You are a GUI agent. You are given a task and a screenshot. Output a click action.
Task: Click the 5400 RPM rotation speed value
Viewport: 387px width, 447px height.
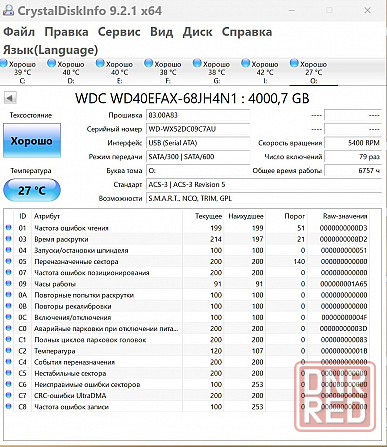[x=353, y=143]
